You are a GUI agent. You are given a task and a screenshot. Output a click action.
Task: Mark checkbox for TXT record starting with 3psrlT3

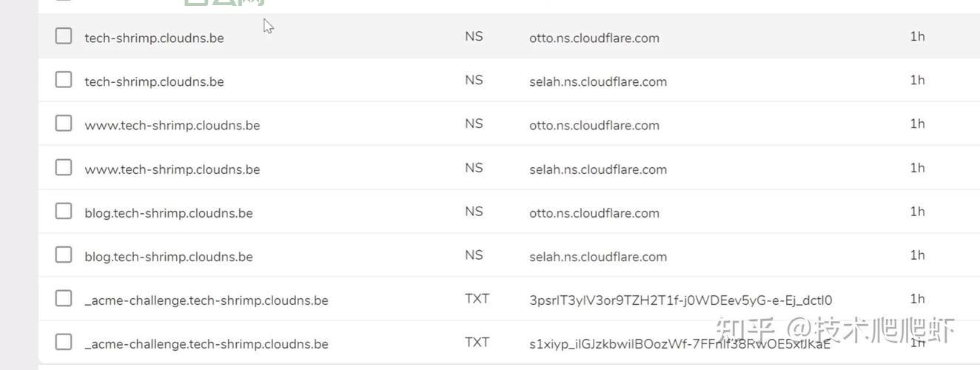[x=64, y=298]
